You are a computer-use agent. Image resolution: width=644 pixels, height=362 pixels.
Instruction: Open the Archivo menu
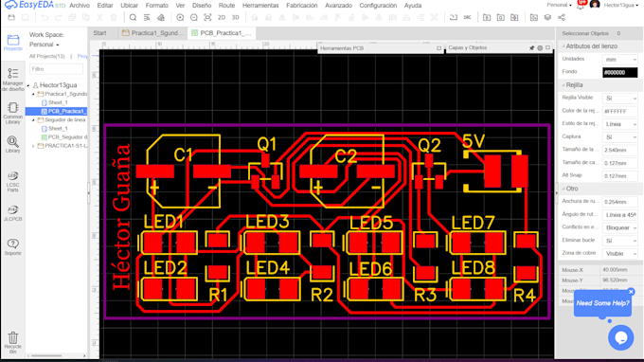pyautogui.click(x=80, y=6)
